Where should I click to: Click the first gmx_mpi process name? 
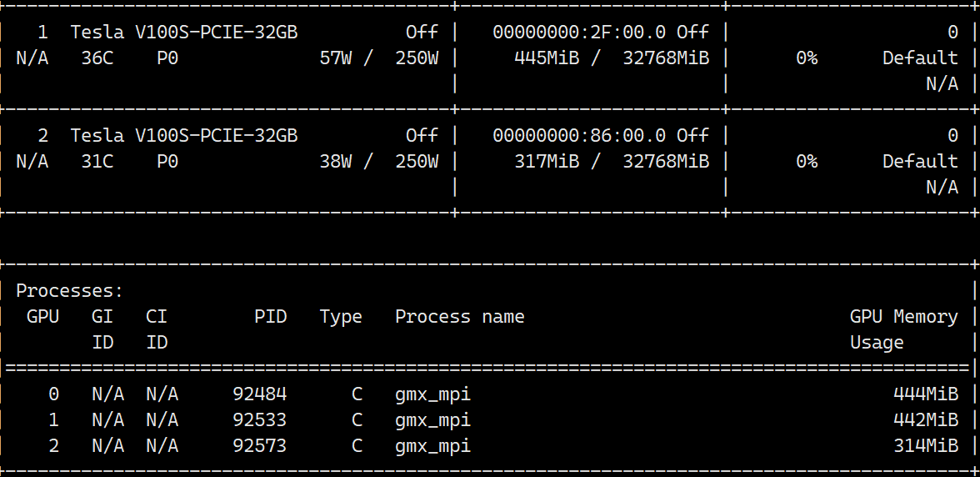(432, 395)
